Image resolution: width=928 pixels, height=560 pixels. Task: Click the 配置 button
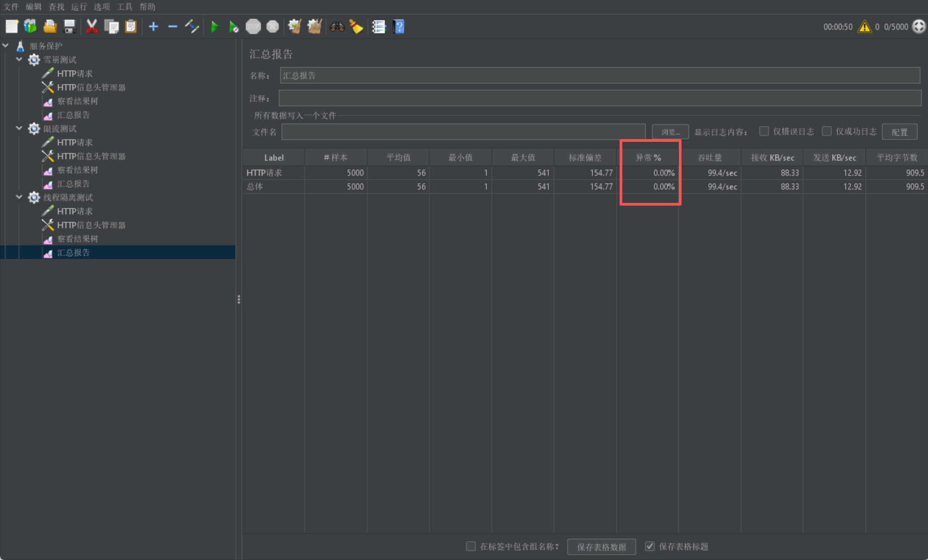click(x=899, y=132)
